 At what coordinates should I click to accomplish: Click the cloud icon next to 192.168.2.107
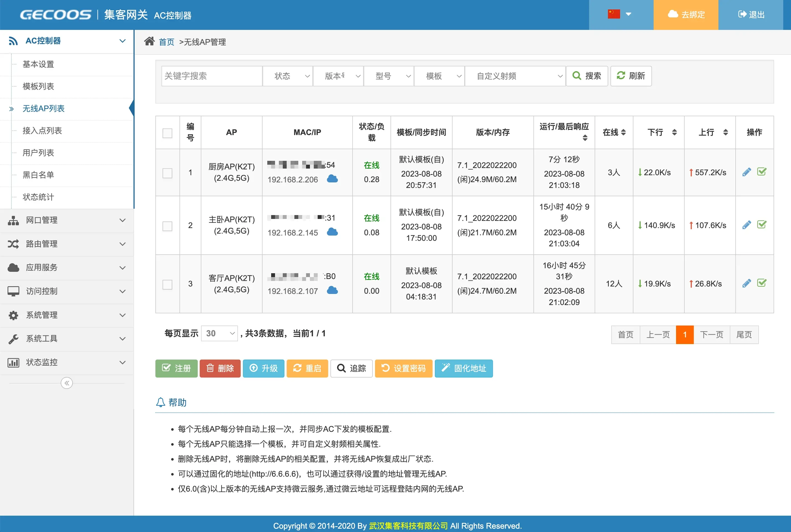[332, 290]
